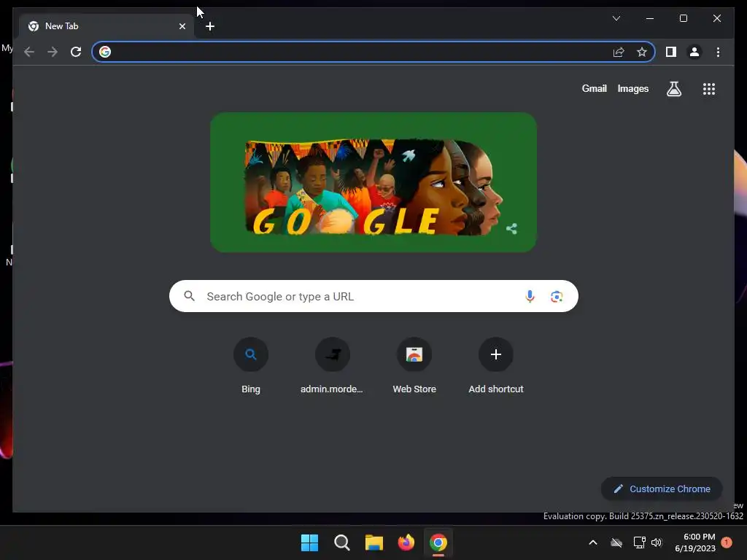The width and height of the screenshot is (747, 560).
Task: Open the Web Store shortcut
Action: pyautogui.click(x=414, y=366)
